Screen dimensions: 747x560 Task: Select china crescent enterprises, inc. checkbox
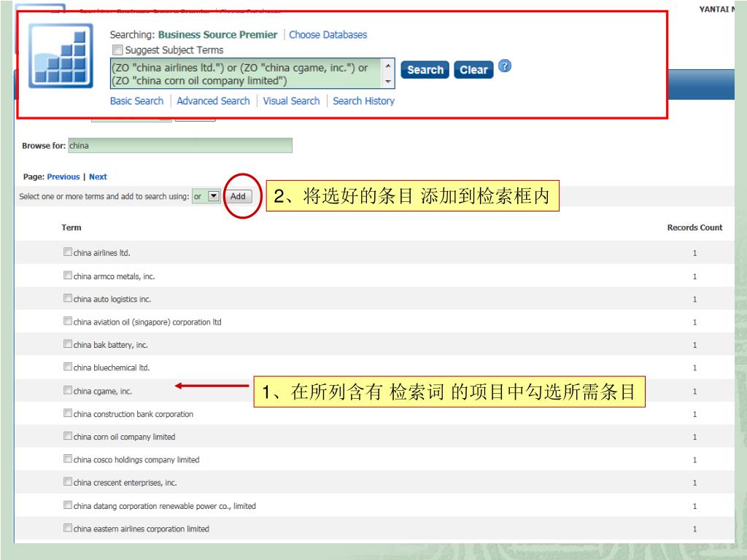tap(68, 481)
